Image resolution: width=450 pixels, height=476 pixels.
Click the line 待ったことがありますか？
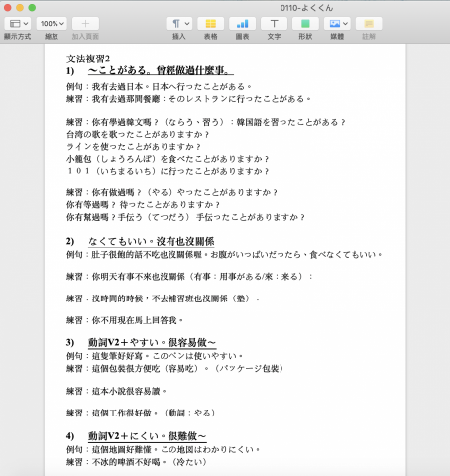pos(169,205)
